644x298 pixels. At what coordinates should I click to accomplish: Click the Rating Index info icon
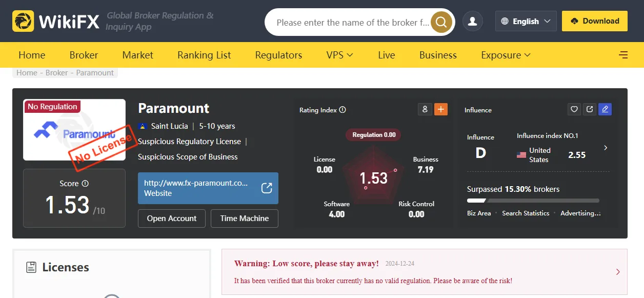point(343,110)
